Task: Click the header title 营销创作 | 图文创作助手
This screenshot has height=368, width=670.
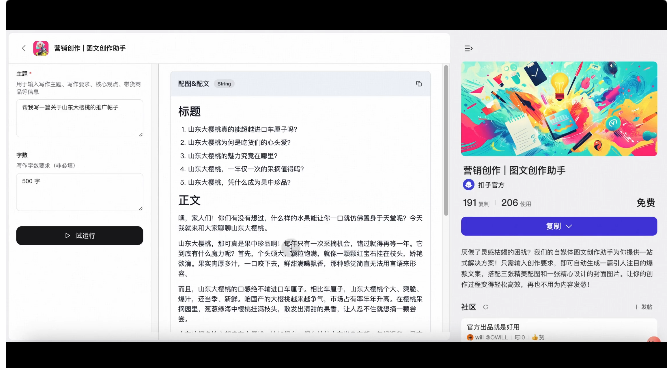Action: pyautogui.click(x=90, y=48)
